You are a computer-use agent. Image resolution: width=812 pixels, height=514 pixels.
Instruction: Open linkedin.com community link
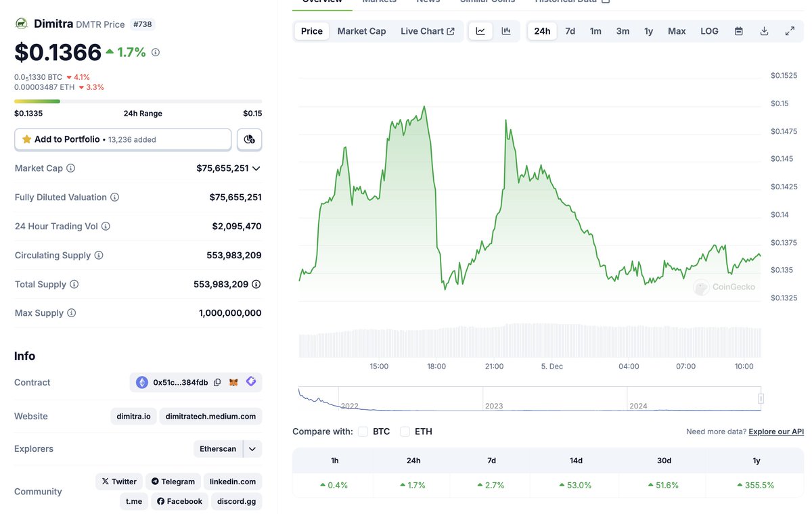click(233, 482)
